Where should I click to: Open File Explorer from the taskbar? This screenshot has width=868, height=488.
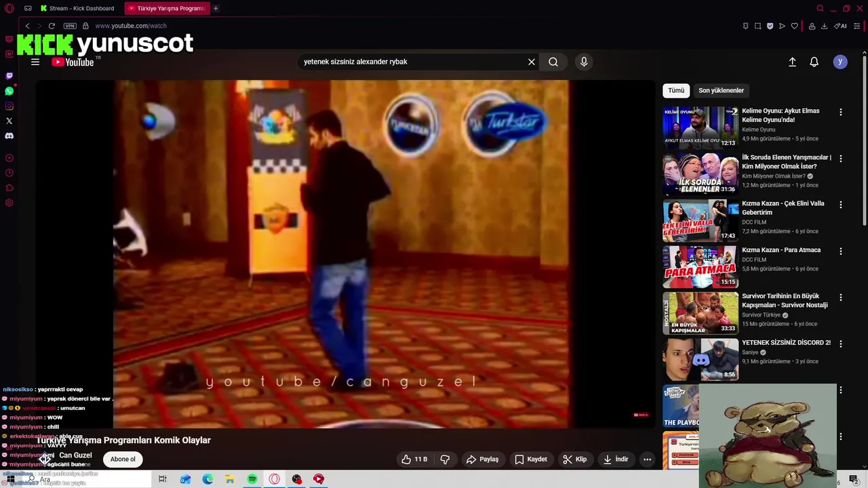(230, 479)
